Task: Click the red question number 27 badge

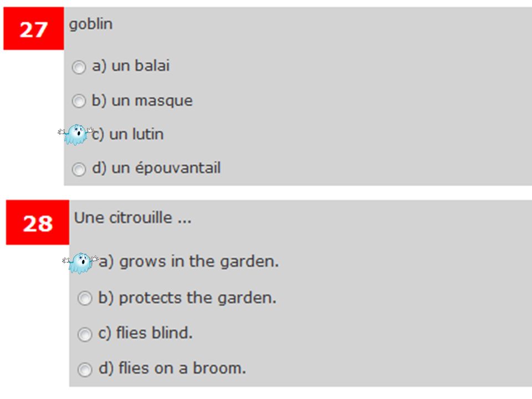Action: (x=34, y=28)
